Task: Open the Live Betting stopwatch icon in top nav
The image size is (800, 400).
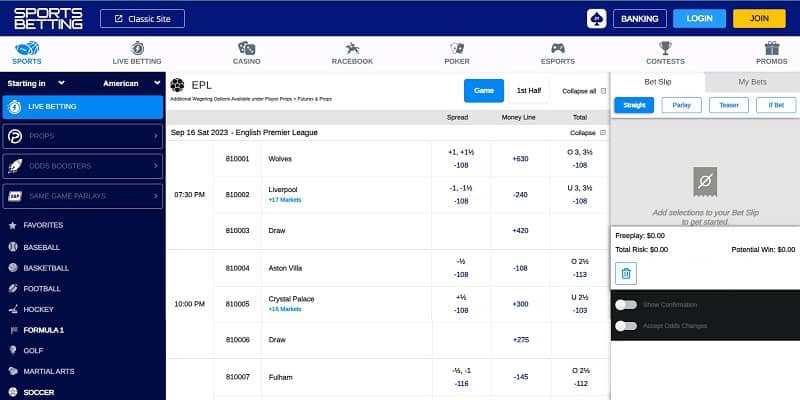Action: tap(137, 48)
